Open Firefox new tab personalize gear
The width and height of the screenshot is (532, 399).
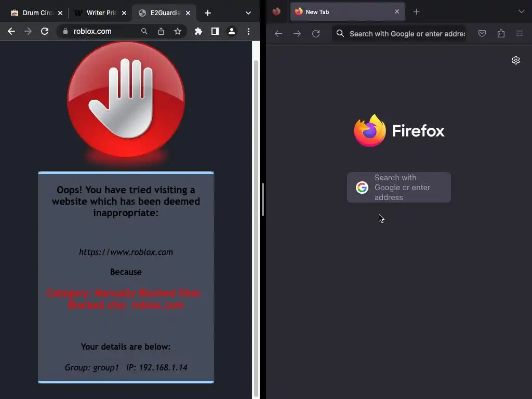coord(516,60)
